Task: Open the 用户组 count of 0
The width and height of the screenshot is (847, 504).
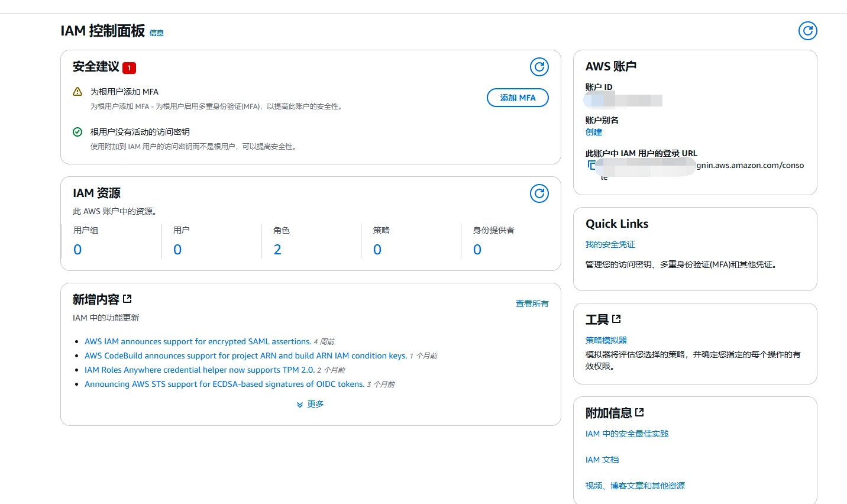Action: coord(77,250)
